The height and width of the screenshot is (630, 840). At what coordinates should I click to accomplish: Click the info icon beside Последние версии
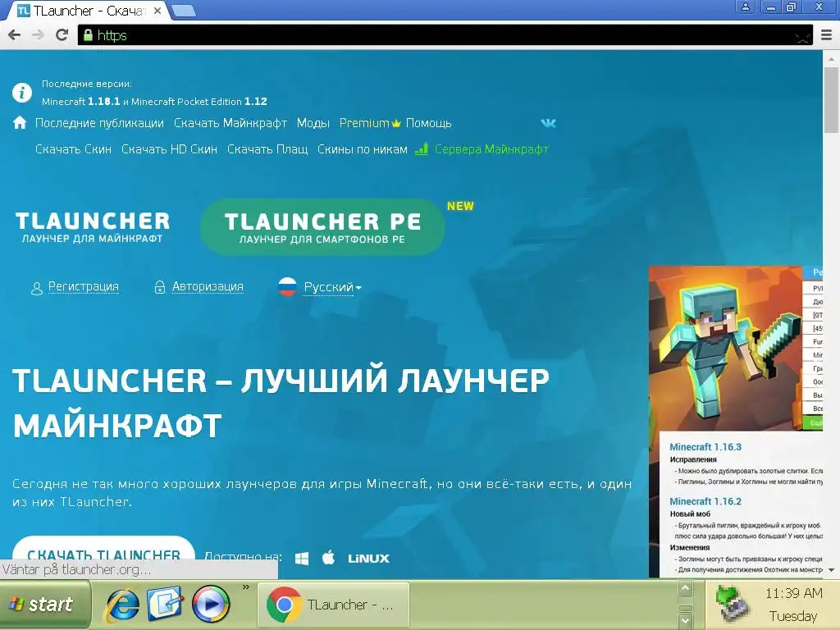(x=22, y=93)
